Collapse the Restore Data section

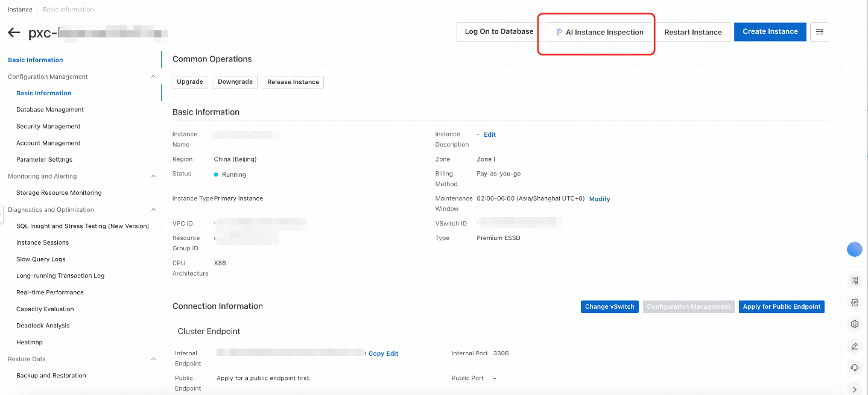[x=153, y=359]
